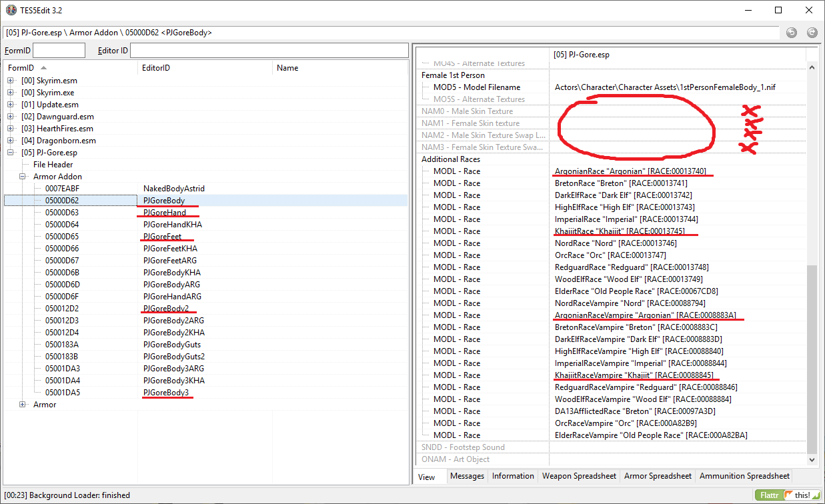Select record 0500183B PJGoreBodyGuts2
The image size is (825, 504).
click(x=205, y=357)
